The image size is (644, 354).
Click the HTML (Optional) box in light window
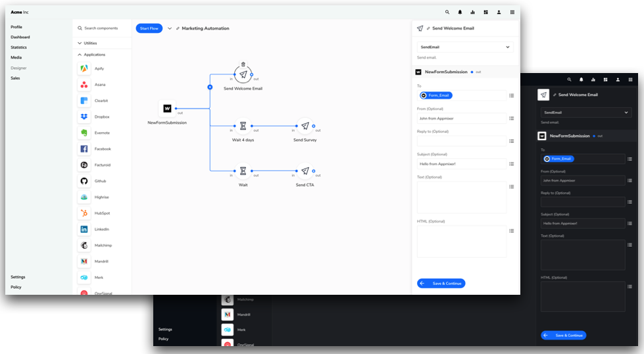pyautogui.click(x=462, y=241)
